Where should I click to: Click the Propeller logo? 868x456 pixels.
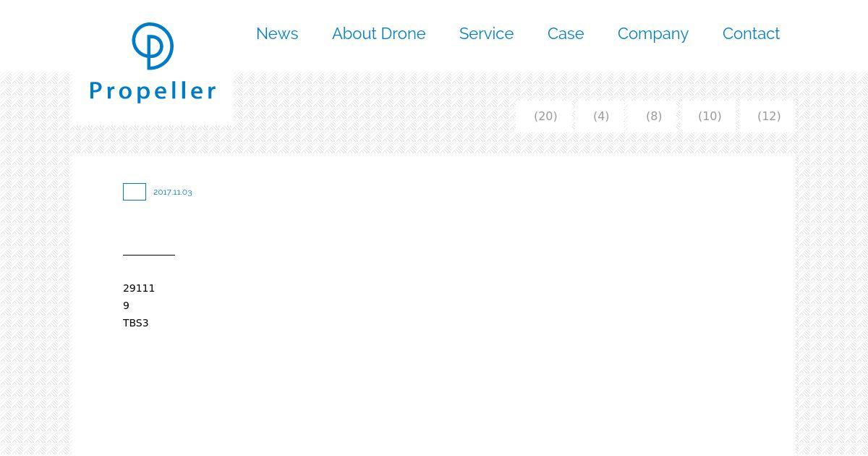[153, 62]
